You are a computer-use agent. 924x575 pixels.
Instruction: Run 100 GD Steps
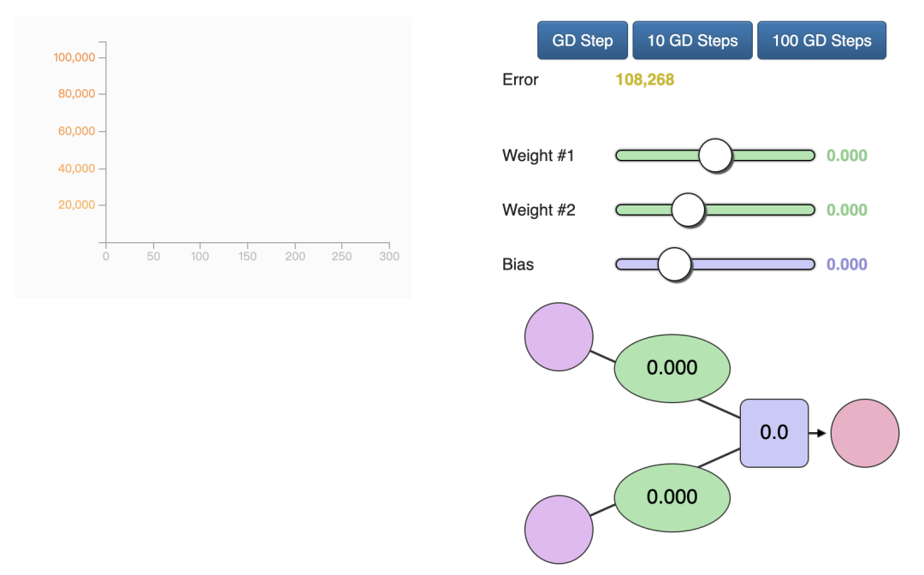point(821,41)
